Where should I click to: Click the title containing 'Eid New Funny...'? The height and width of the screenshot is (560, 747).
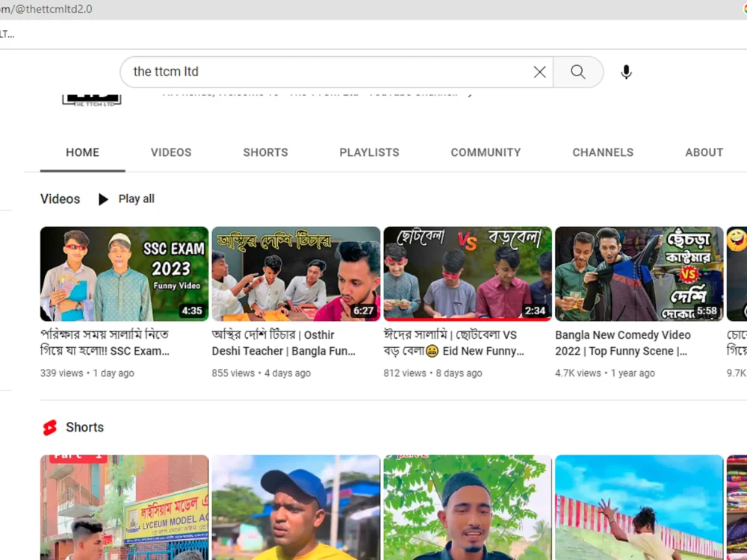tap(453, 343)
